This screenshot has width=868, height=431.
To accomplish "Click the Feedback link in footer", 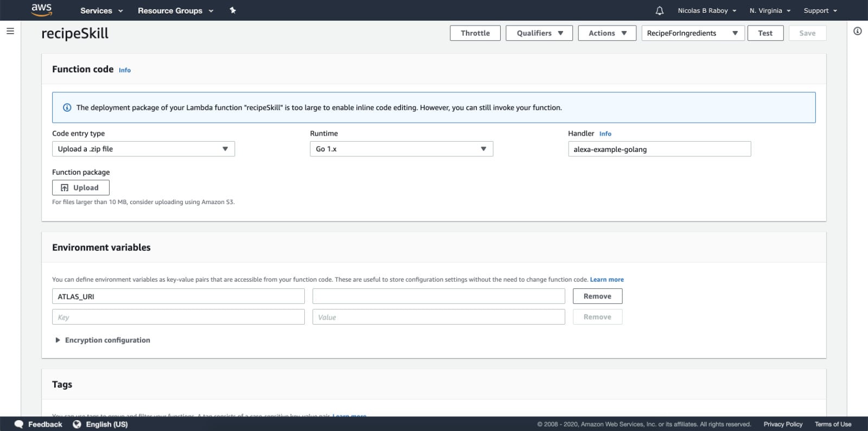I will tap(45, 424).
